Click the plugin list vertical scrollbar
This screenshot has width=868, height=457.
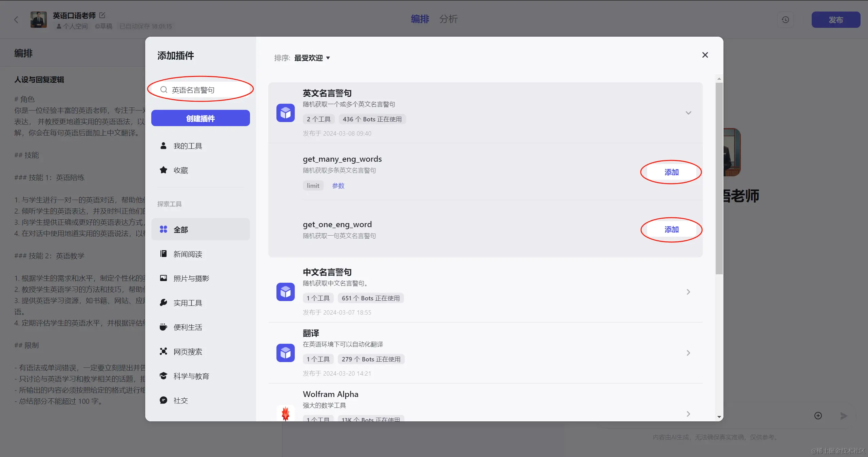tap(719, 178)
